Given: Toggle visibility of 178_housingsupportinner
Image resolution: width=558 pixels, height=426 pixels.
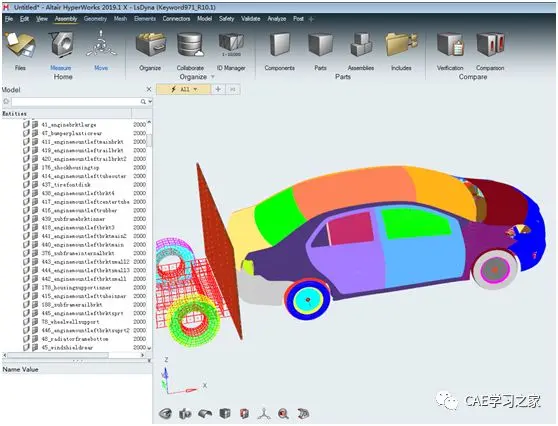Looking at the screenshot, I should coord(26,287).
